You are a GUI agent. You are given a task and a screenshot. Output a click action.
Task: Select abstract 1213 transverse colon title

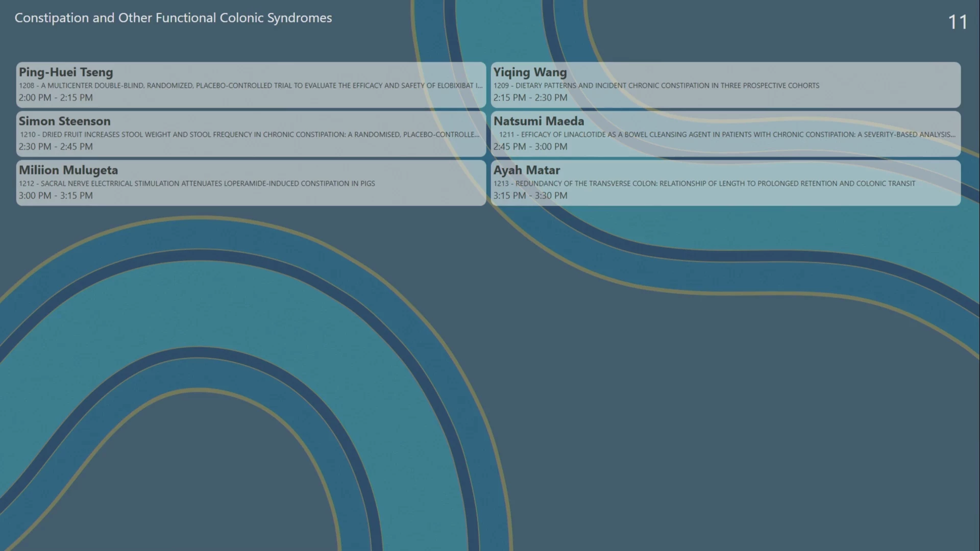coord(704,183)
